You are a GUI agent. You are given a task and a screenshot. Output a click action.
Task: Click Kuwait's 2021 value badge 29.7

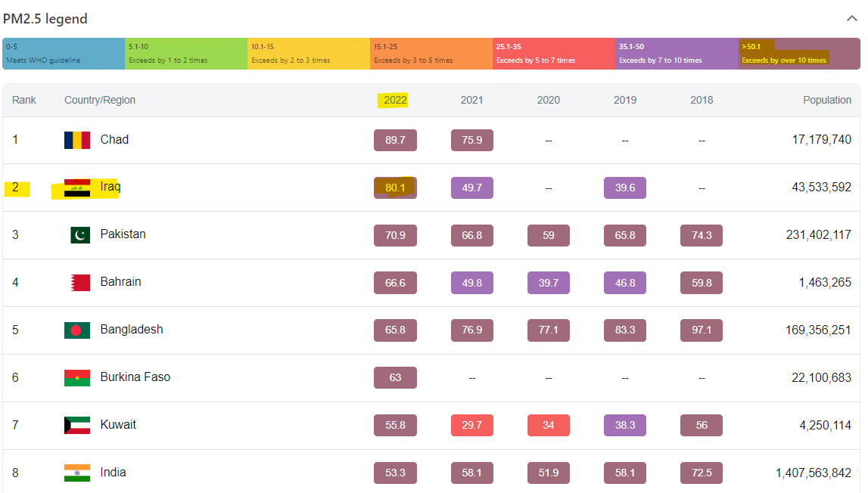(x=471, y=425)
